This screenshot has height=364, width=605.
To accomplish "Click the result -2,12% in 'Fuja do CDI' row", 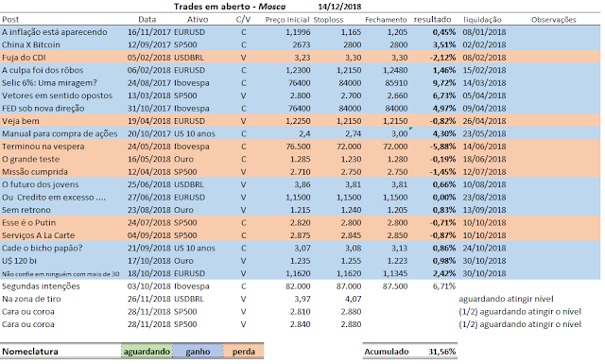I will click(x=442, y=58).
